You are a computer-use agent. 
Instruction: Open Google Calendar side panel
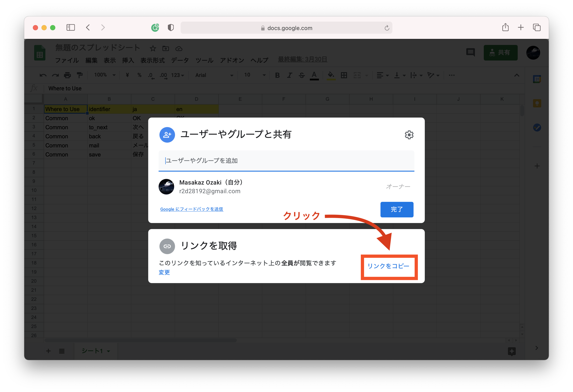click(537, 79)
